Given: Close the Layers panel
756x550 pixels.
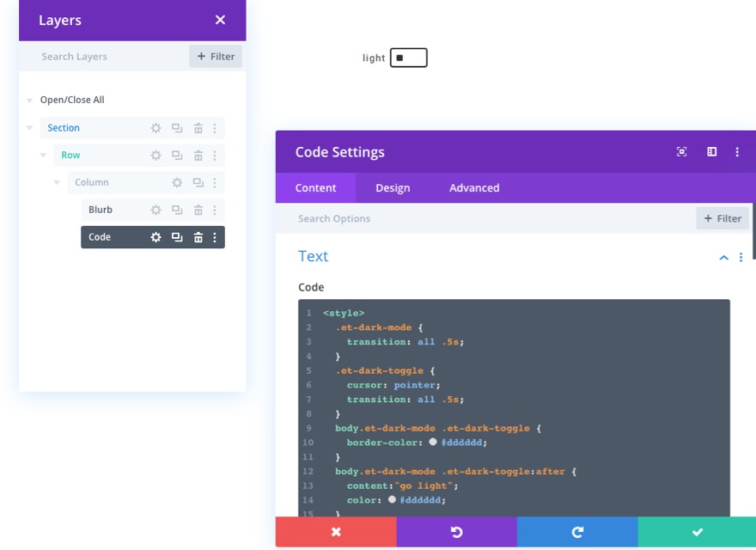Looking at the screenshot, I should 220,20.
